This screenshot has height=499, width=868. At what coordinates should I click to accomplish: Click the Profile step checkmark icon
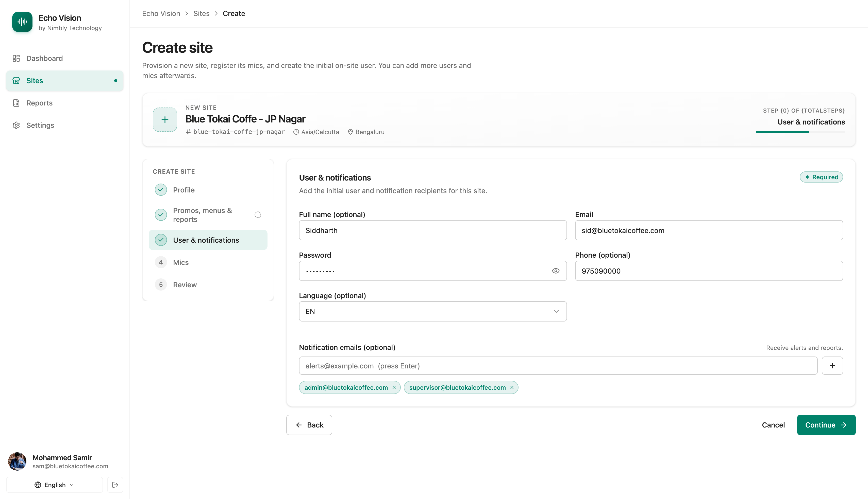coord(161,189)
